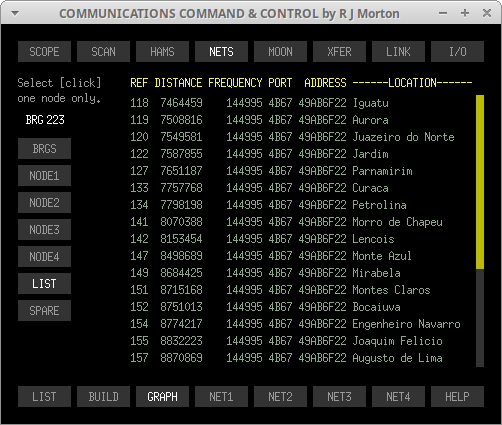
Task: Open the window menu arrow in title bar
Action: pyautogui.click(x=15, y=14)
